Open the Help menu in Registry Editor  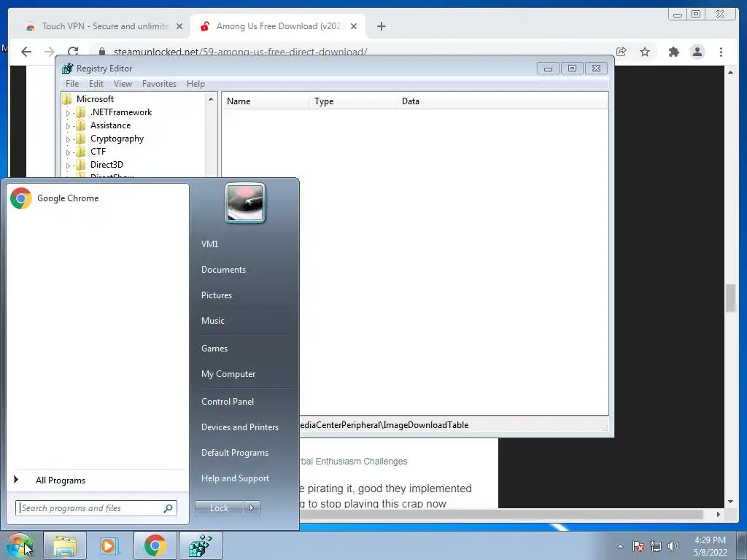point(196,84)
